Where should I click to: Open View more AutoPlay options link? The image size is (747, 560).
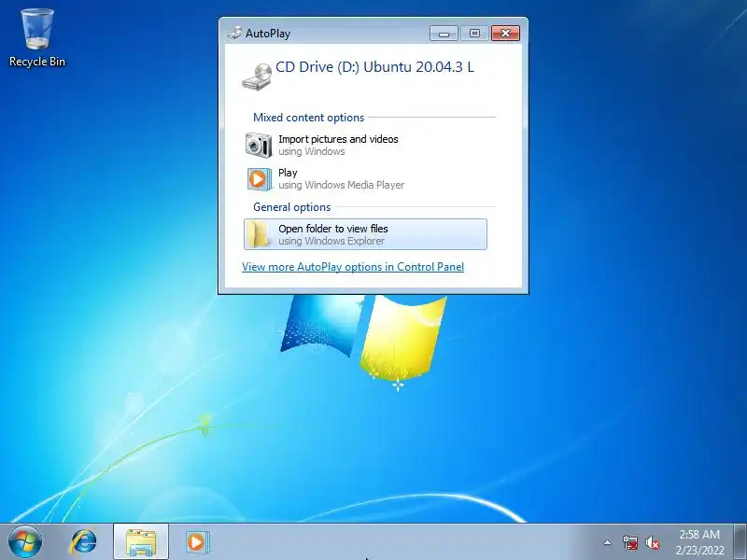click(x=353, y=267)
